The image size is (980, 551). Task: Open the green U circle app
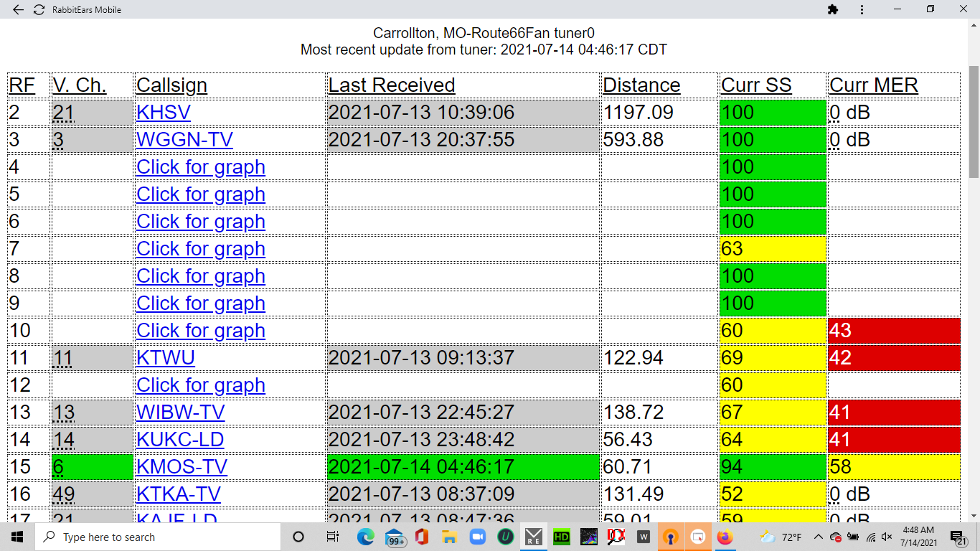coord(506,537)
